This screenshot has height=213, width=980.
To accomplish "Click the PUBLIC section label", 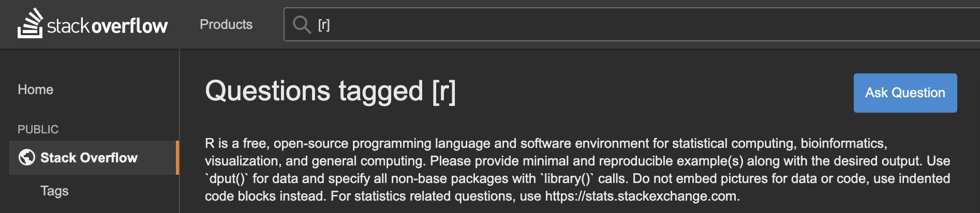I will [38, 129].
